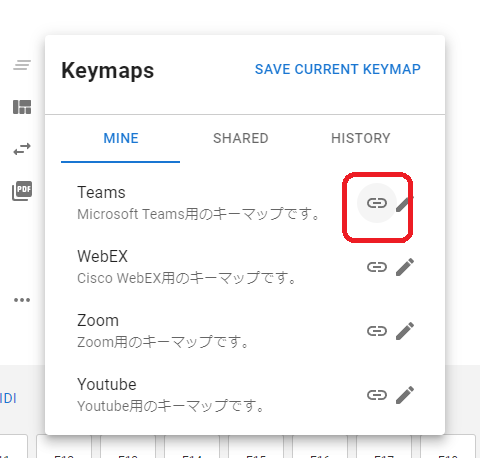
Task: Edit the WebEX keymap with pencil icon
Action: [x=405, y=267]
